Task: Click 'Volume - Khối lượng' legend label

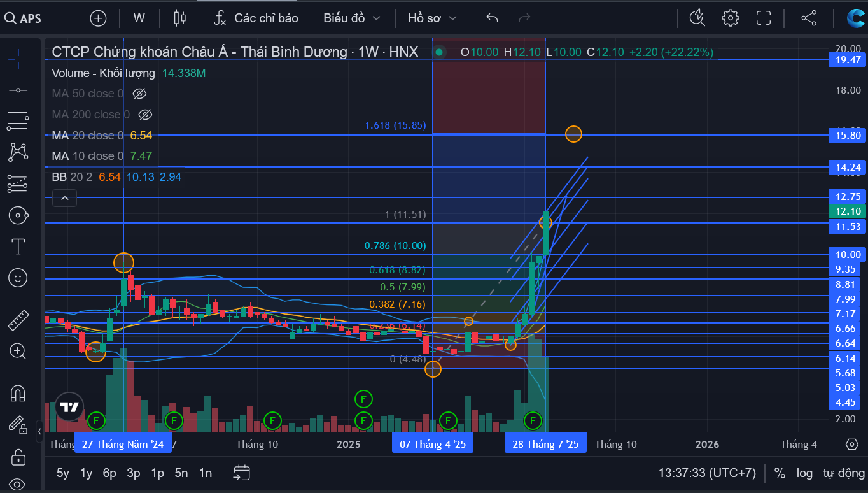Action: (x=104, y=73)
